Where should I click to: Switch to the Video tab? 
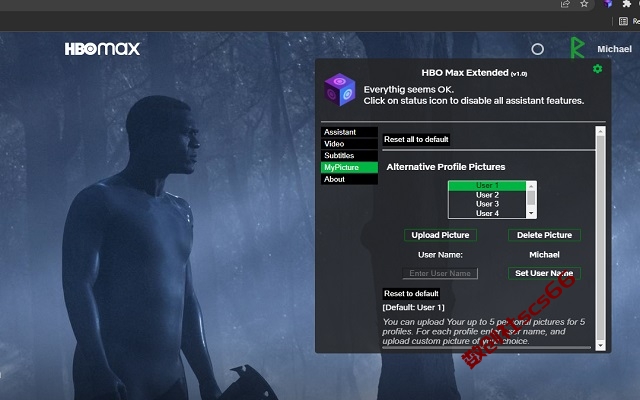pyautogui.click(x=349, y=144)
